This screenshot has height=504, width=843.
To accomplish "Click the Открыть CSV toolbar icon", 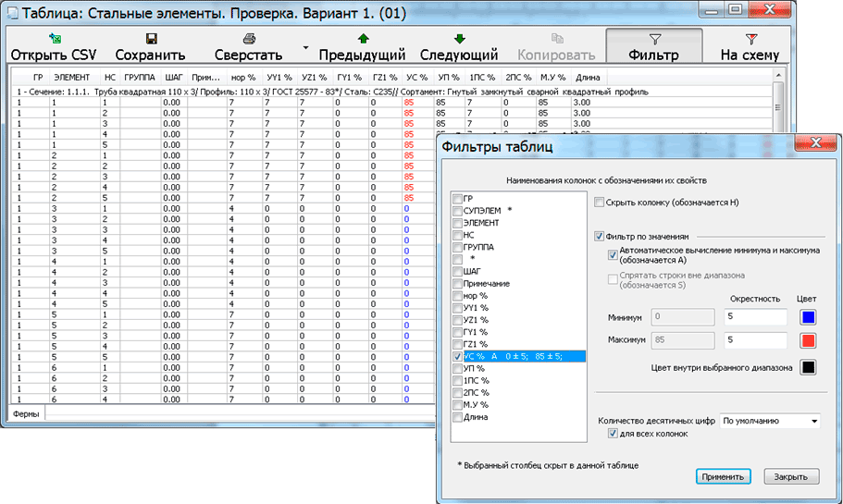I will pos(53,39).
